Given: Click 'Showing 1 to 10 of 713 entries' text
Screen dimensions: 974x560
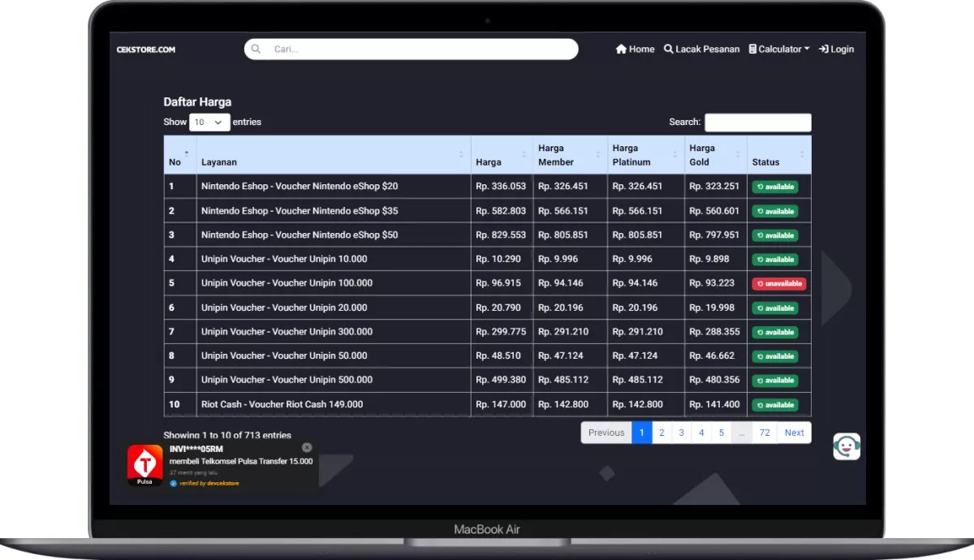Looking at the screenshot, I should [227, 435].
